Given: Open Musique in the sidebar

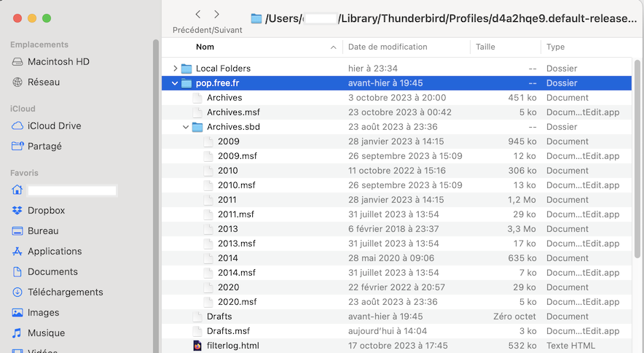Looking at the screenshot, I should (46, 333).
